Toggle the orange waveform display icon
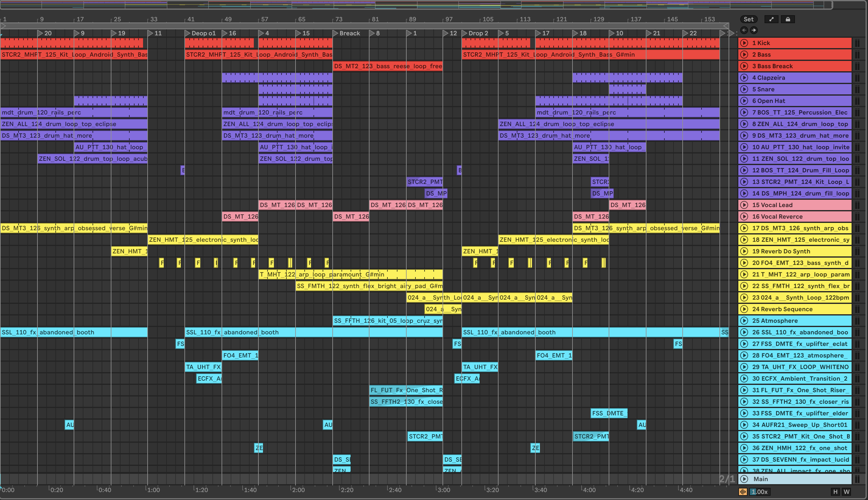This screenshot has height=500, width=868. point(743,492)
